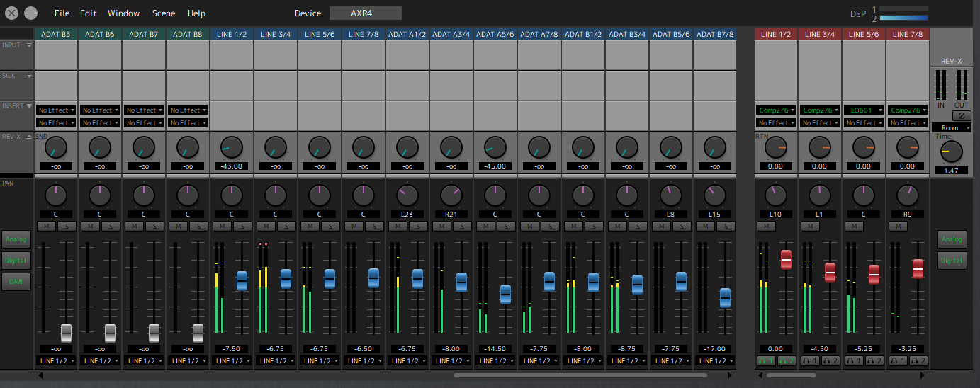Mute the output LINE 5/6 channel
This screenshot has height=388, width=980.
tap(853, 226)
